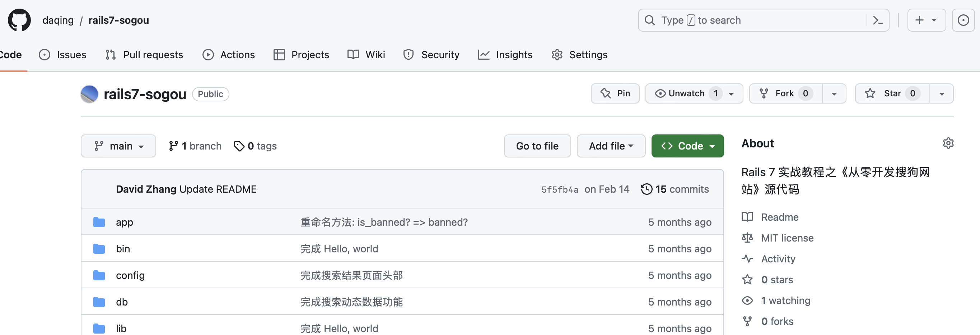Screen dimensions: 980x335
Task: Click the bin folder icon
Action: (x=99, y=249)
